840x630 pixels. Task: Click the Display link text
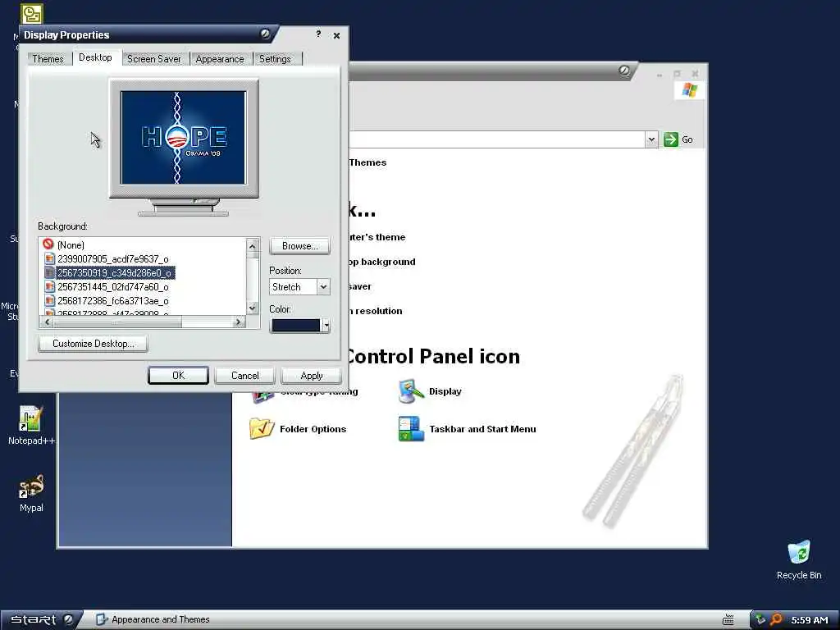[x=445, y=391]
